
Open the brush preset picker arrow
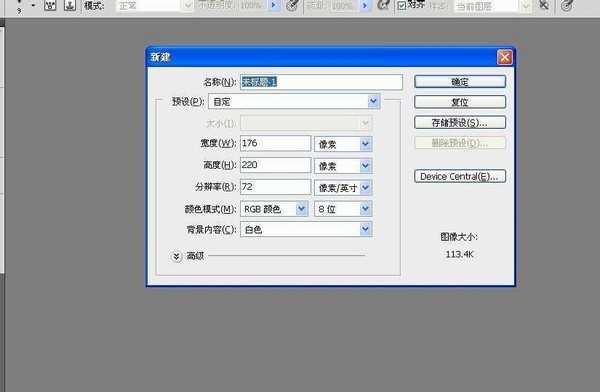pyautogui.click(x=33, y=5)
